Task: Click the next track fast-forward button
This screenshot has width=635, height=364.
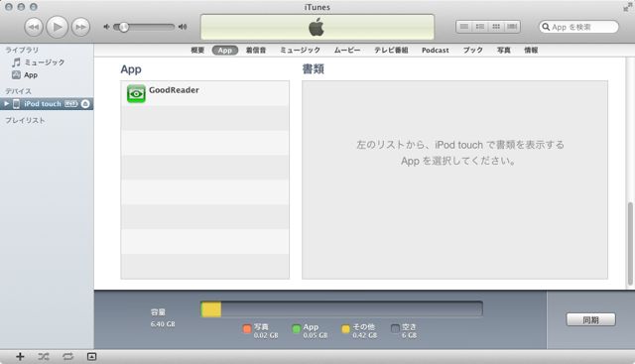Action: (x=80, y=27)
